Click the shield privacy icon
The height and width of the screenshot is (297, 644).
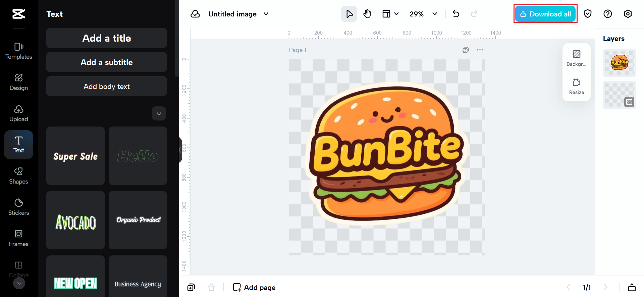587,14
